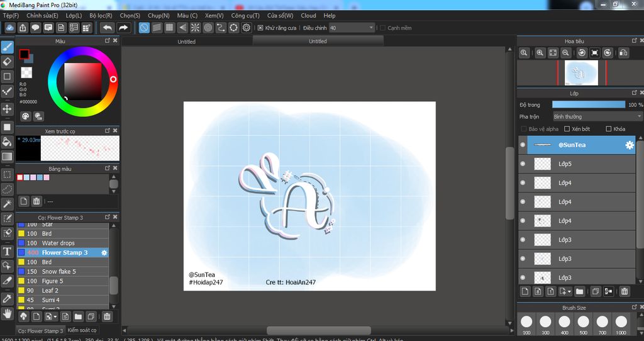
Task: Select the Lớp5 layer
Action: point(577,164)
